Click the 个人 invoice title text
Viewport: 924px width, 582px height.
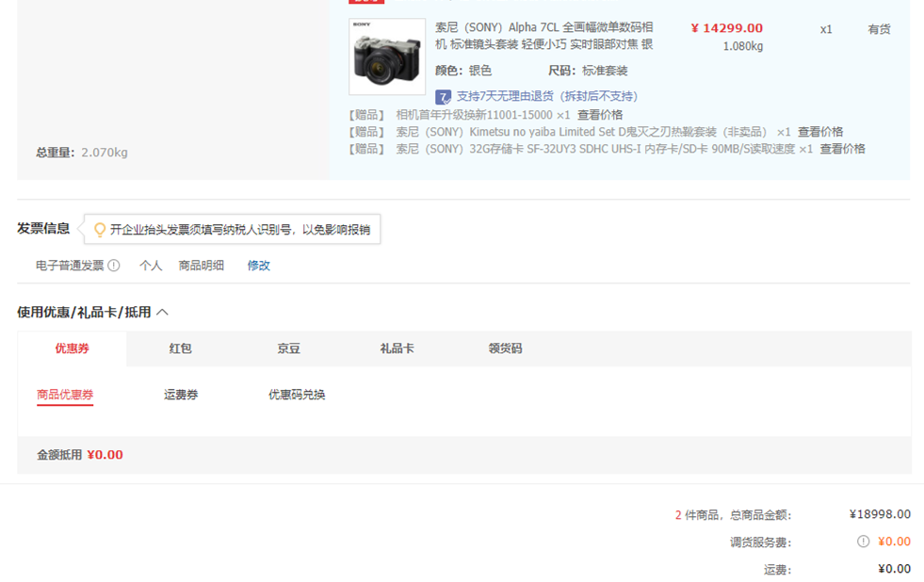pos(151,266)
